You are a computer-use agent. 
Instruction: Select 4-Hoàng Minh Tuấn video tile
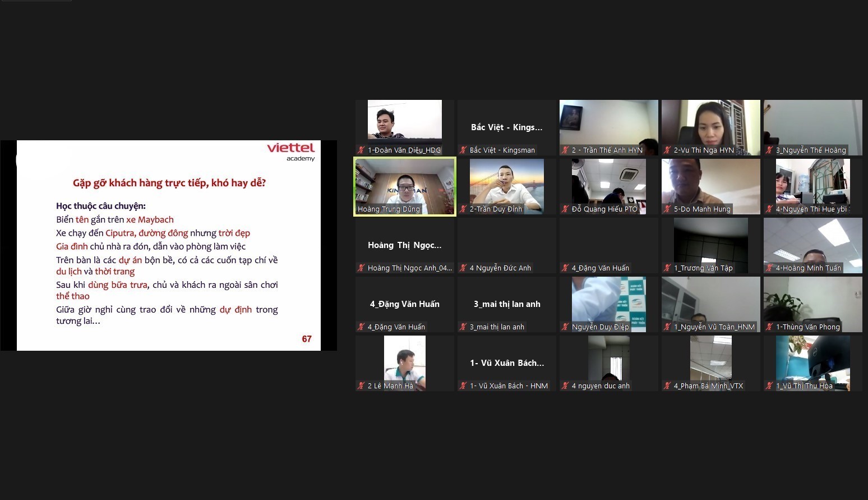click(812, 243)
